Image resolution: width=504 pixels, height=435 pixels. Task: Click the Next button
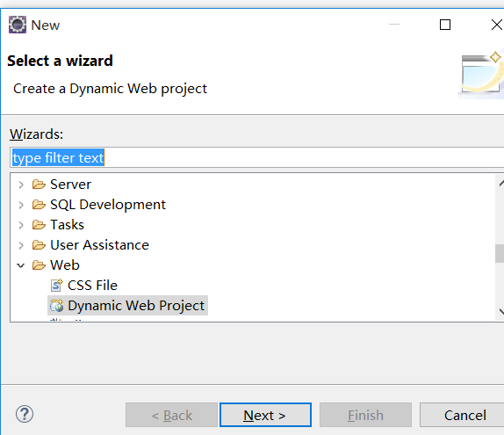click(265, 415)
